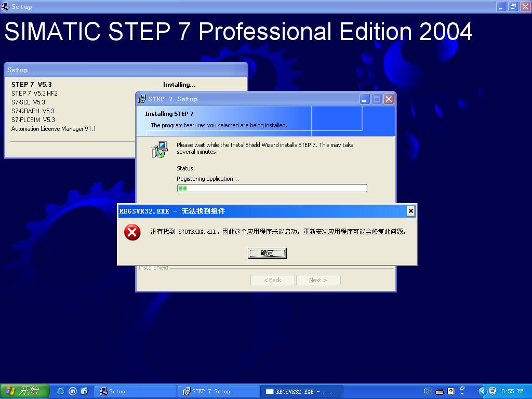Click the S7OTBXDX.dll missing error message
This screenshot has height=399, width=532.
click(278, 231)
